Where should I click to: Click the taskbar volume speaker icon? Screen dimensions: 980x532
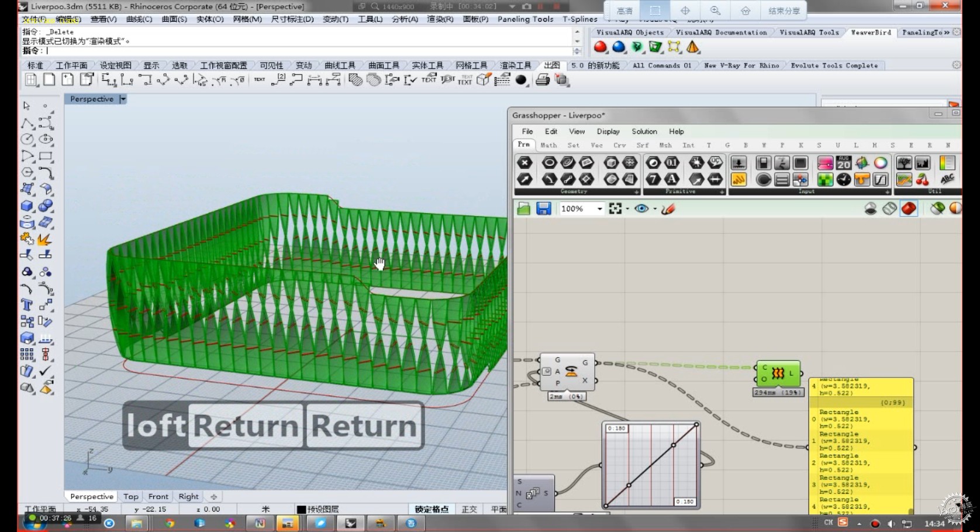pyautogui.click(x=891, y=523)
